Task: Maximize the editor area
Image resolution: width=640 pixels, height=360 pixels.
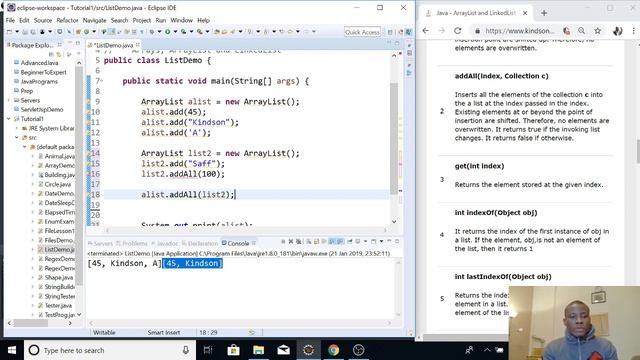Action: (397, 43)
